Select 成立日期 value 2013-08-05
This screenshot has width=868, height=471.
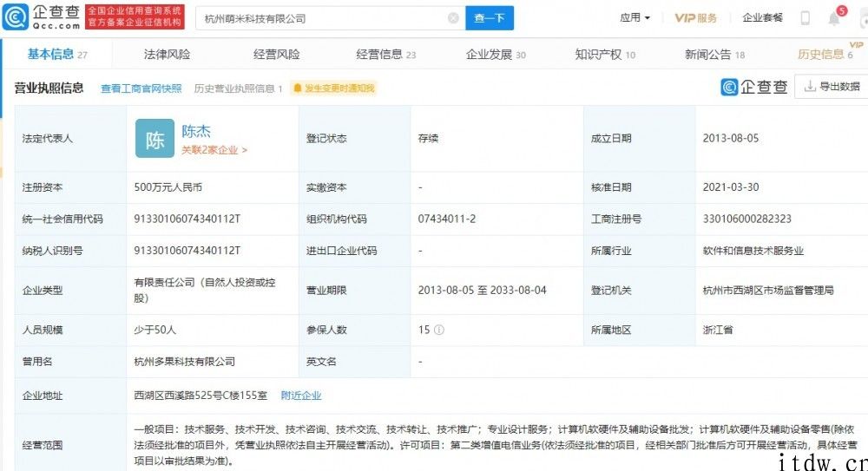pyautogui.click(x=731, y=139)
